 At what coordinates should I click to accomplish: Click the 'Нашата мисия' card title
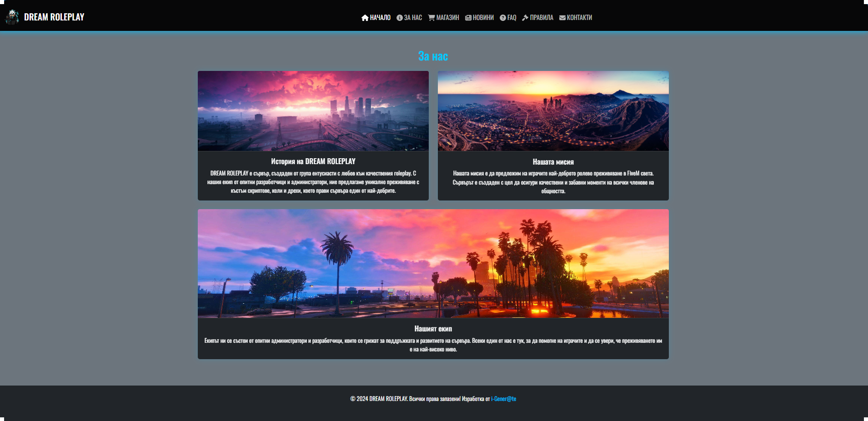tap(553, 162)
